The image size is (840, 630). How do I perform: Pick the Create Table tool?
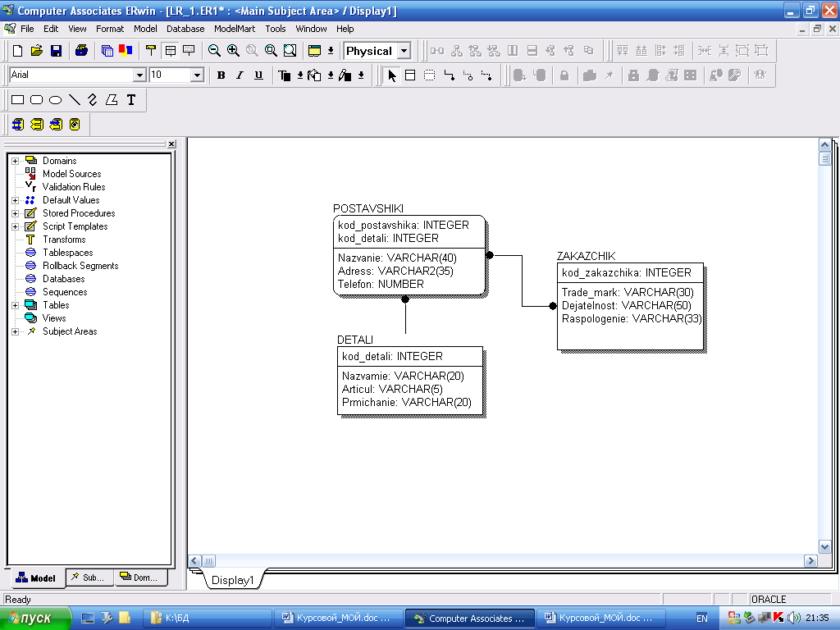click(409, 75)
